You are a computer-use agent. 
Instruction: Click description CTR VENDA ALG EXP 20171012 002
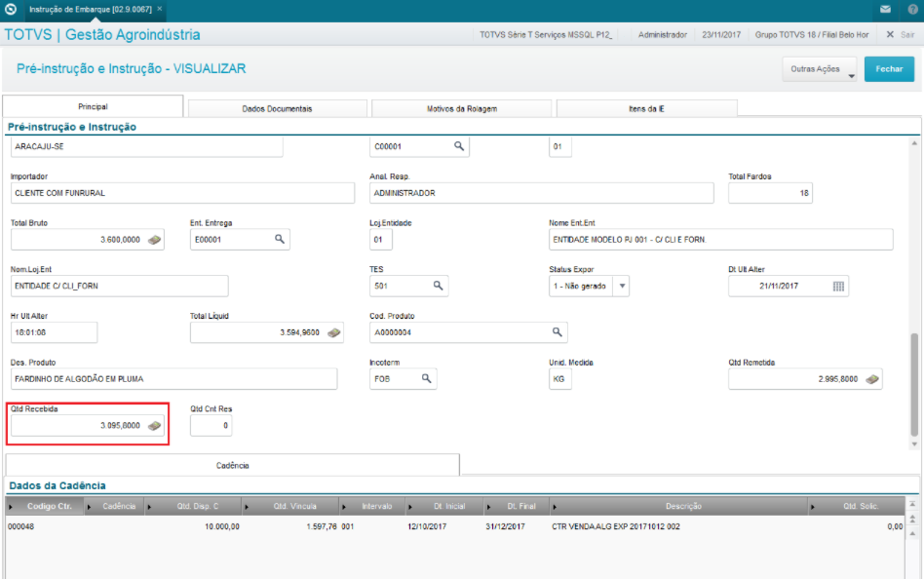[x=616, y=526]
